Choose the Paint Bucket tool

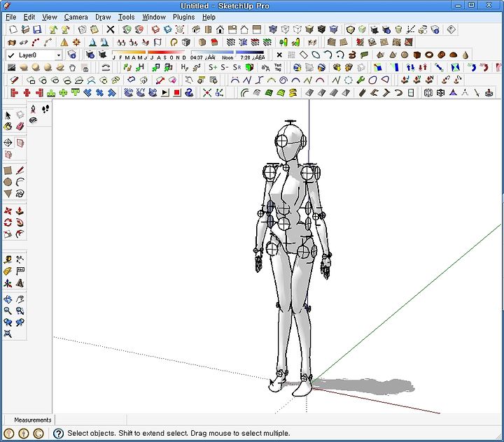8,127
